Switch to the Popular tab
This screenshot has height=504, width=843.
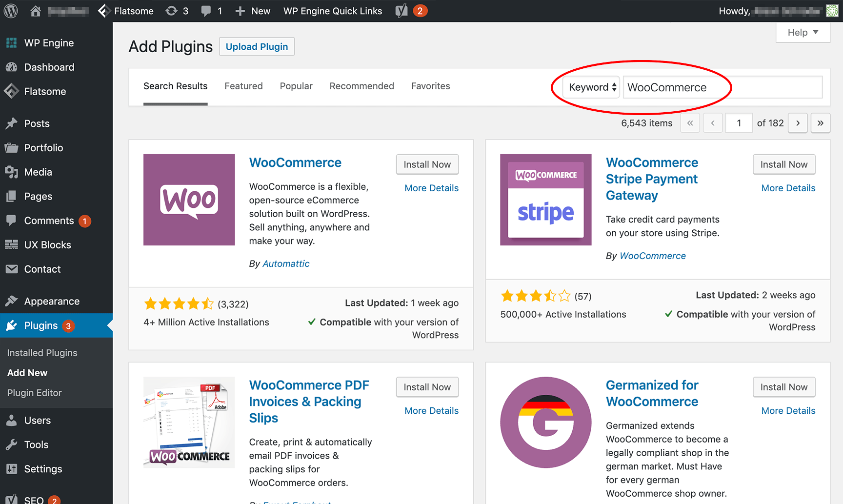point(296,86)
